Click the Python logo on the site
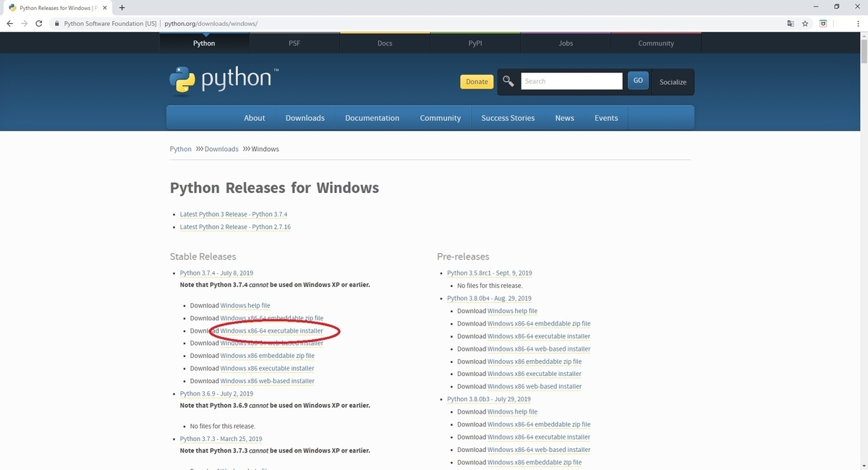 (x=224, y=80)
